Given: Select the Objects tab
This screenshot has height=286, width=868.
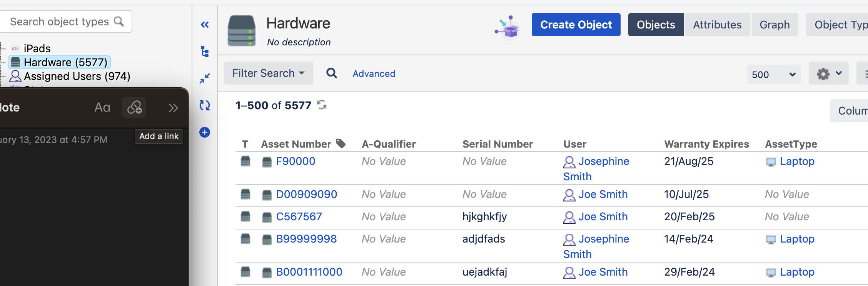Looking at the screenshot, I should coord(656,25).
